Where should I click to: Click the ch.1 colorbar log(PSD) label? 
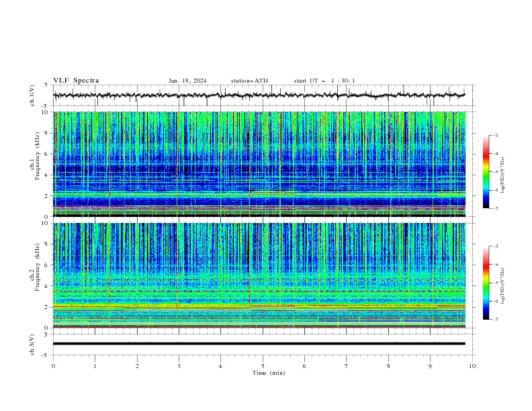502,175
